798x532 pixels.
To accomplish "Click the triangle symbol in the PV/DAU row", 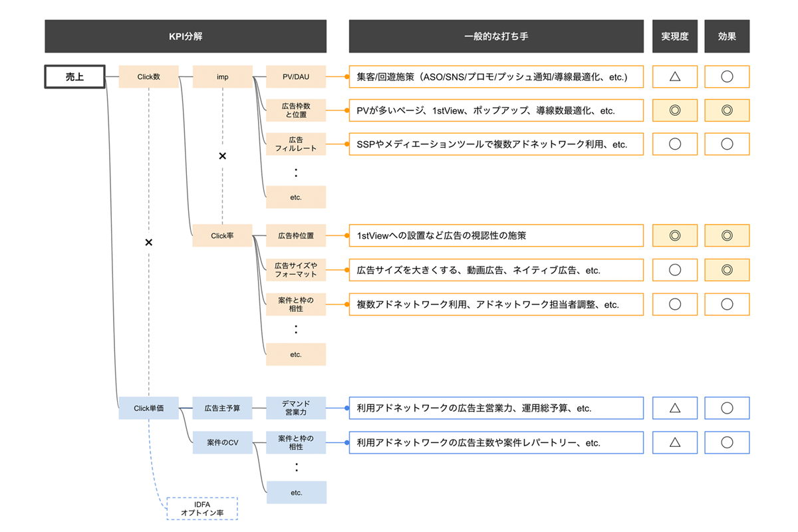I will click(674, 76).
